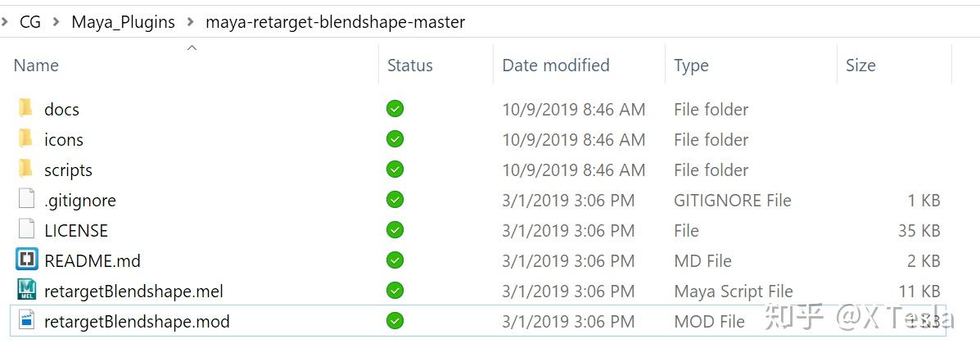Sort files by the Date modified column
The height and width of the screenshot is (357, 980).
pyautogui.click(x=555, y=66)
